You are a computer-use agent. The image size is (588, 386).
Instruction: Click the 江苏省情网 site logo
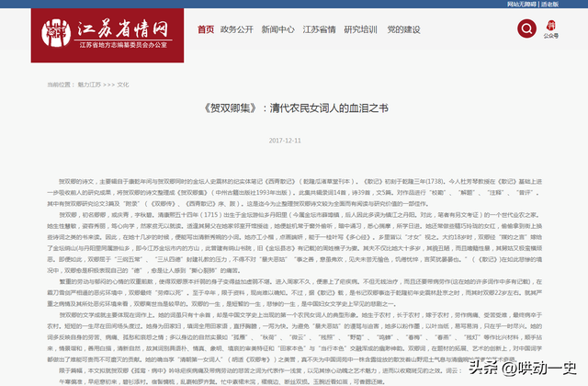tap(107, 35)
